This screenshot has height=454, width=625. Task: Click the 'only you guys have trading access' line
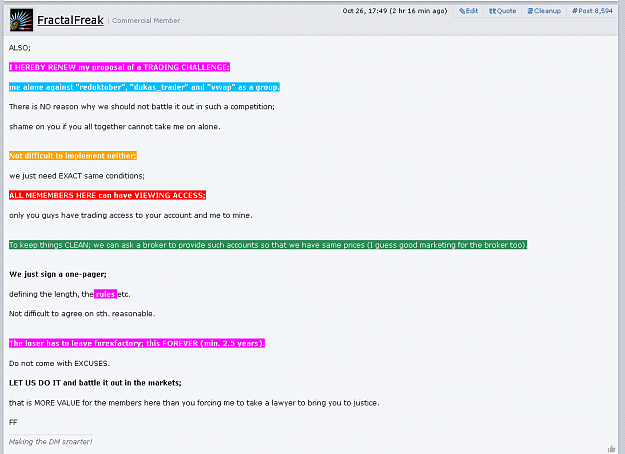[x=131, y=215]
